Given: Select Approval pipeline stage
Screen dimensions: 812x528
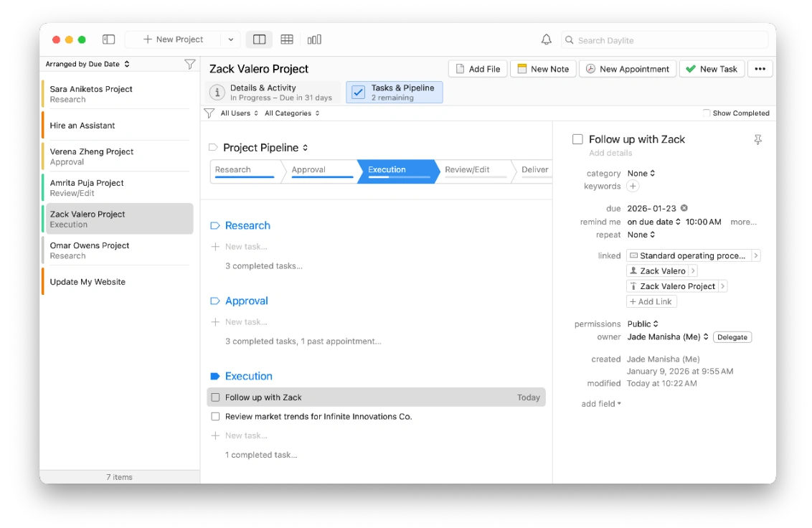Looking at the screenshot, I should (x=321, y=171).
